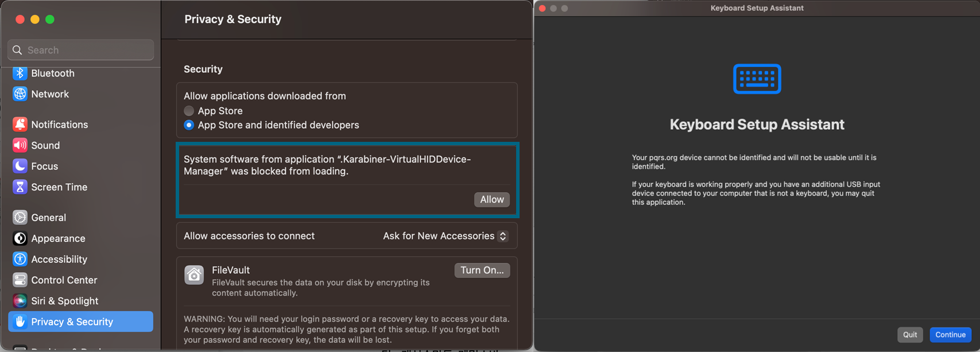Select the App Store radio button

click(x=189, y=111)
